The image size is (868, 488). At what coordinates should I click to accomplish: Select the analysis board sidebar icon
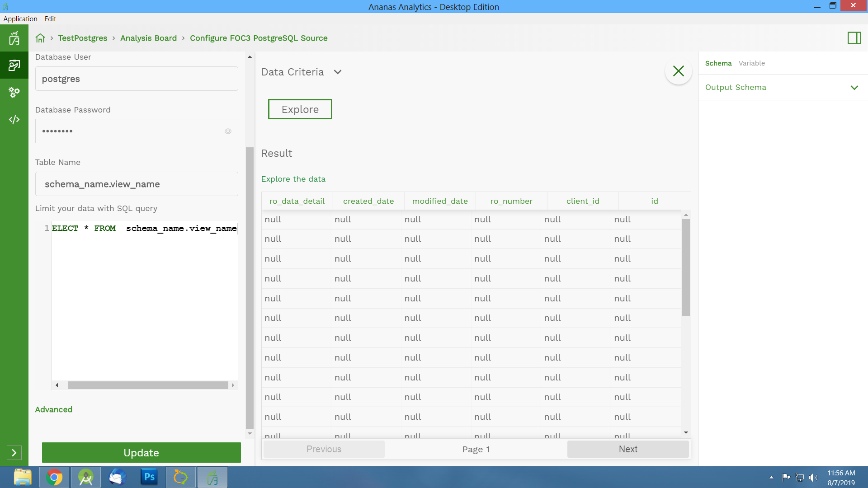(x=14, y=66)
